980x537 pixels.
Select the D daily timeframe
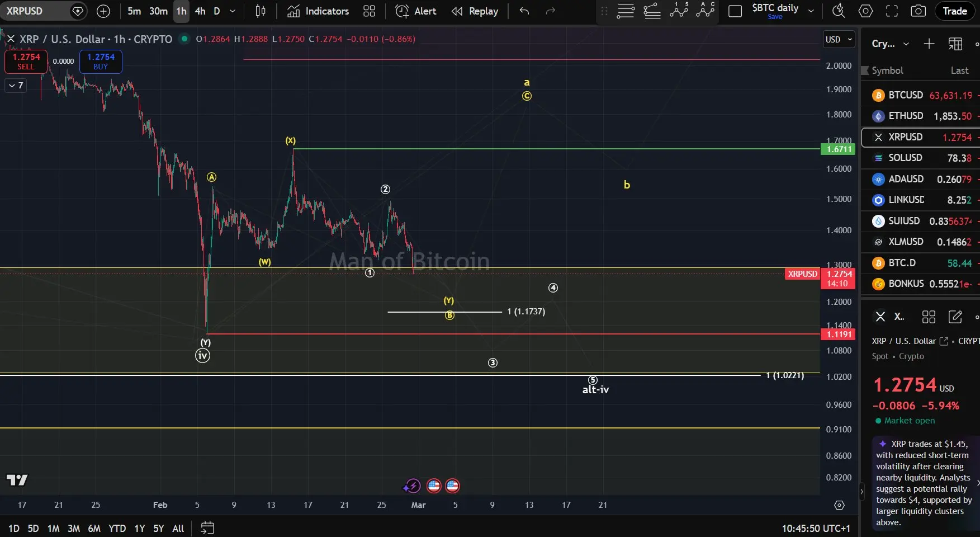tap(217, 11)
